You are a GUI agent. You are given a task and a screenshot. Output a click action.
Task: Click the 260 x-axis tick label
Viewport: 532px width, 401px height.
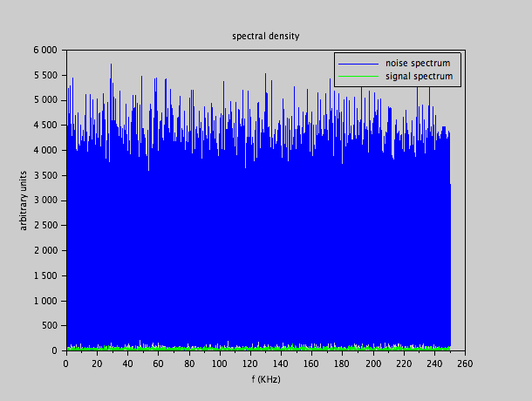coord(465,363)
